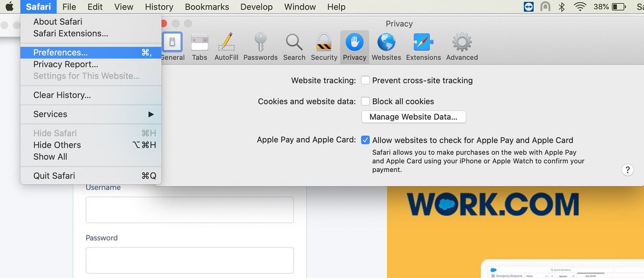Screen dimensions: 644x278
Task: Open the Edit menu
Action: (95, 7)
